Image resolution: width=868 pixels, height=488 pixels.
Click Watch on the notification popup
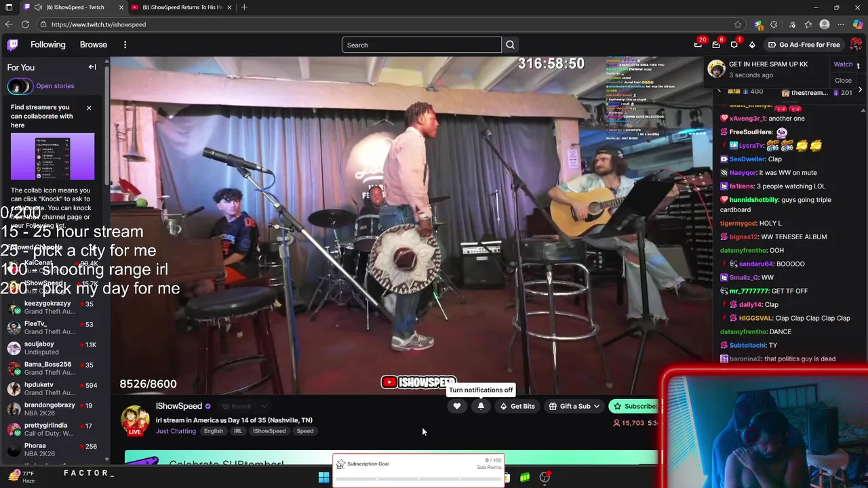[x=843, y=64]
